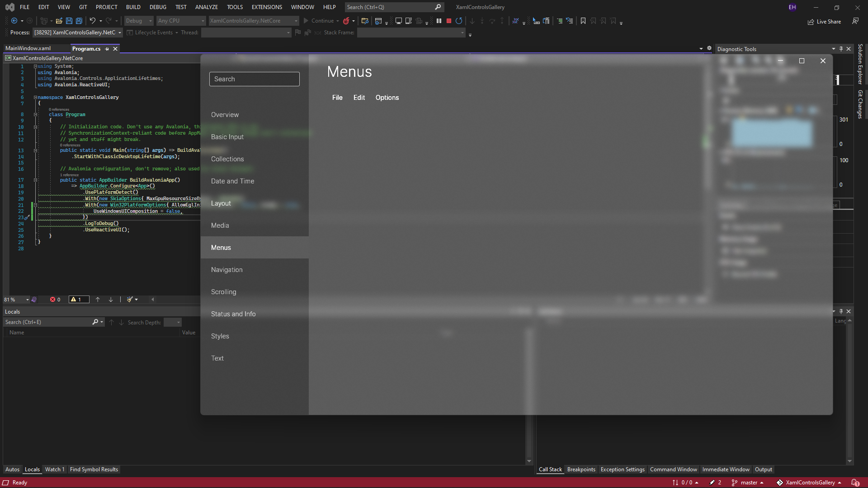Pin the Locals panel with its pushpin
The image size is (868, 488).
pyautogui.click(x=841, y=311)
